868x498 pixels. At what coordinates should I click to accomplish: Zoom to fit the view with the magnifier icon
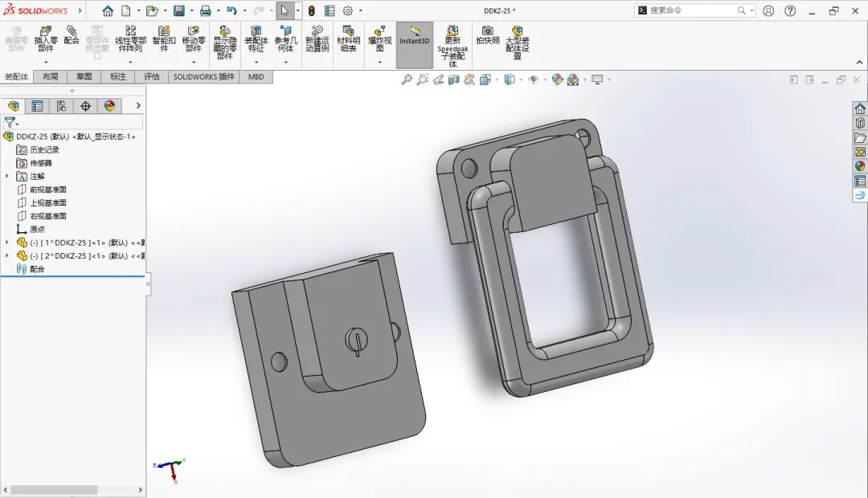[x=407, y=80]
